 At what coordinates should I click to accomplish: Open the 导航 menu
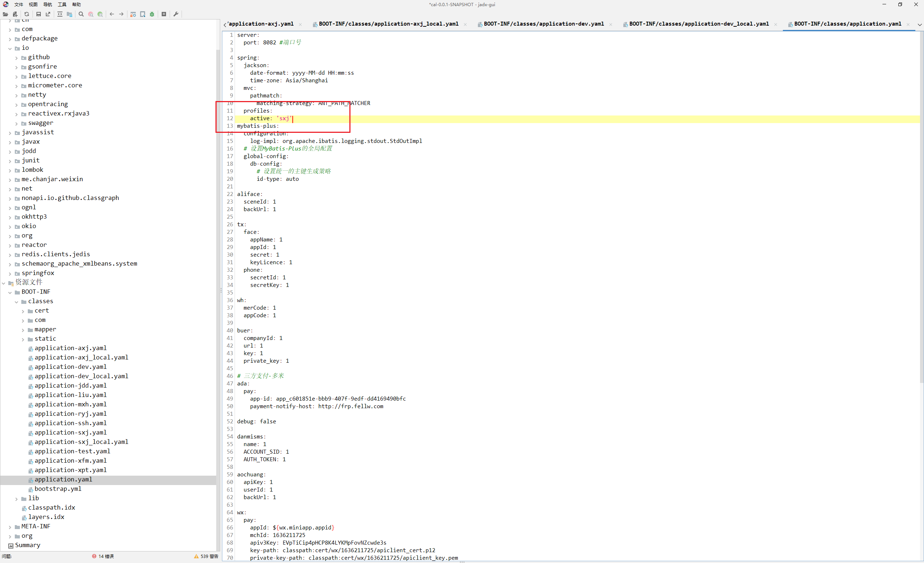(48, 4)
